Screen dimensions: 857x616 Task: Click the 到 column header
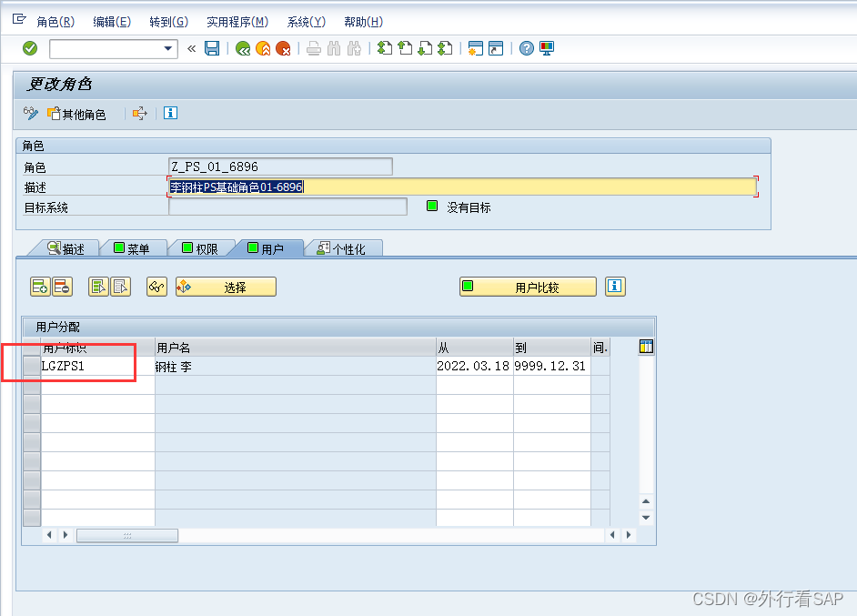tap(552, 347)
